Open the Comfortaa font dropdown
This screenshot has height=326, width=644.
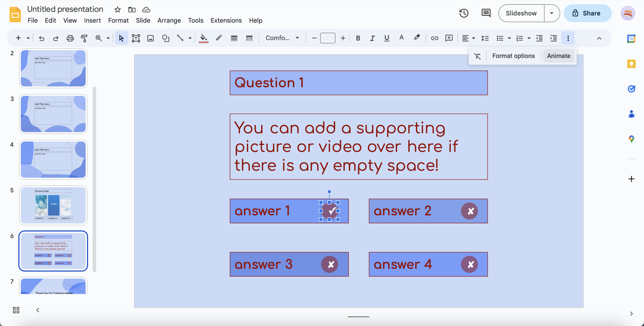click(x=282, y=38)
